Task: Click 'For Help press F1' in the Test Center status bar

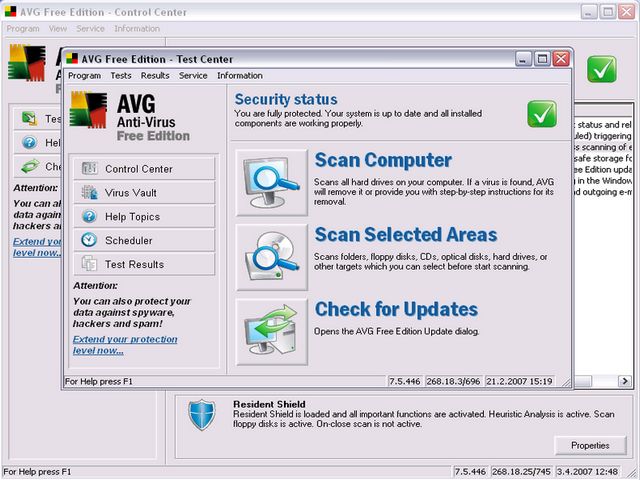Action: (99, 381)
